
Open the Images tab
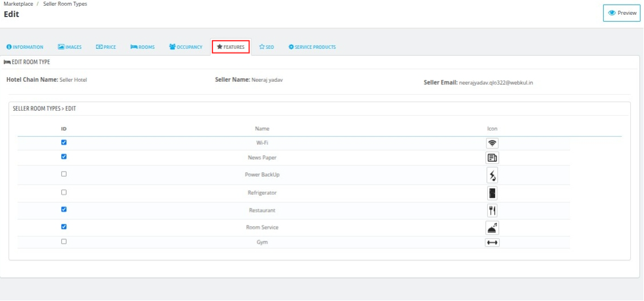click(69, 47)
